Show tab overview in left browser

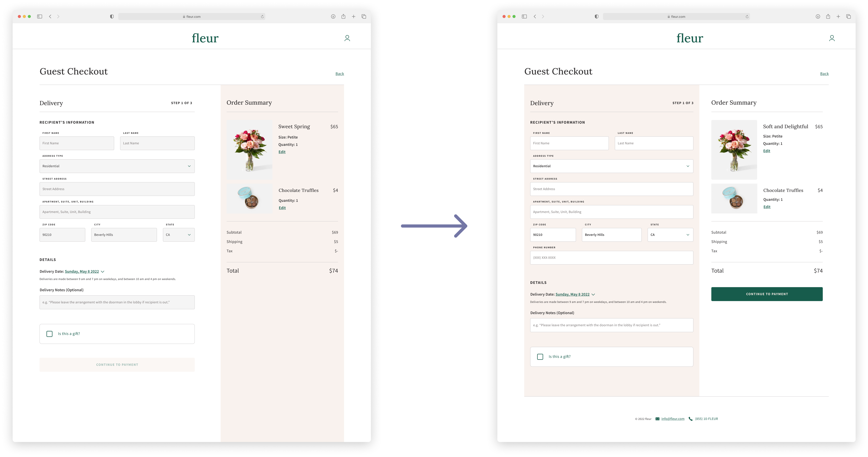tap(364, 16)
